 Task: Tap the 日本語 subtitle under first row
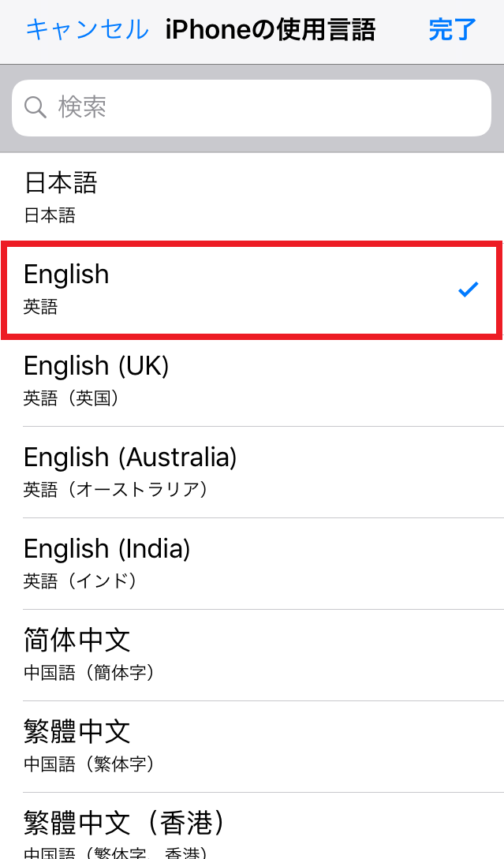50,215
